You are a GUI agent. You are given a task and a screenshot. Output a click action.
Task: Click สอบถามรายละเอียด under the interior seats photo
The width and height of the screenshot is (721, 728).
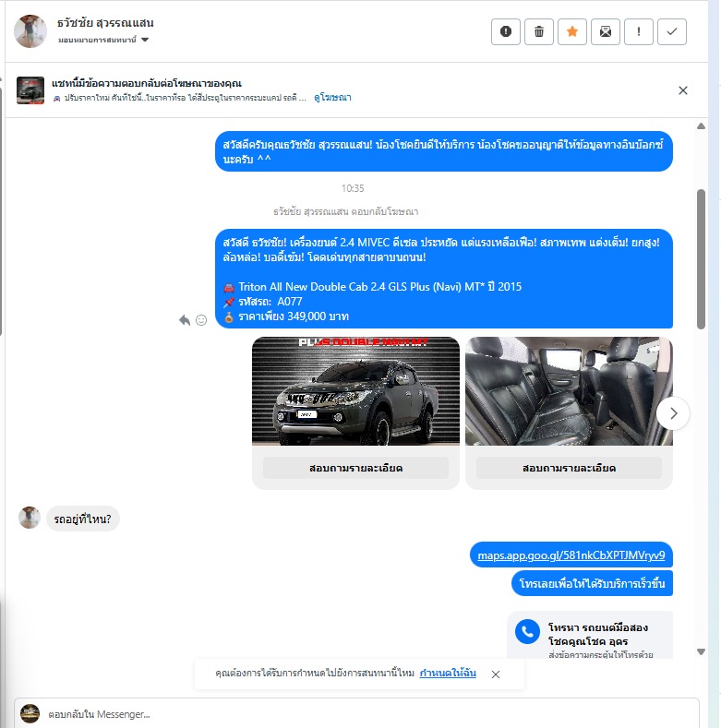click(x=569, y=468)
